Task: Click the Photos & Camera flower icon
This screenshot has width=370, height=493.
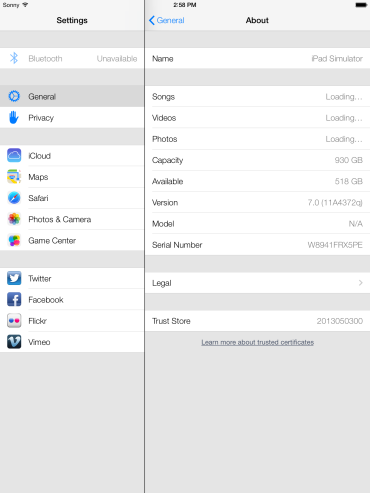Action: 14,219
